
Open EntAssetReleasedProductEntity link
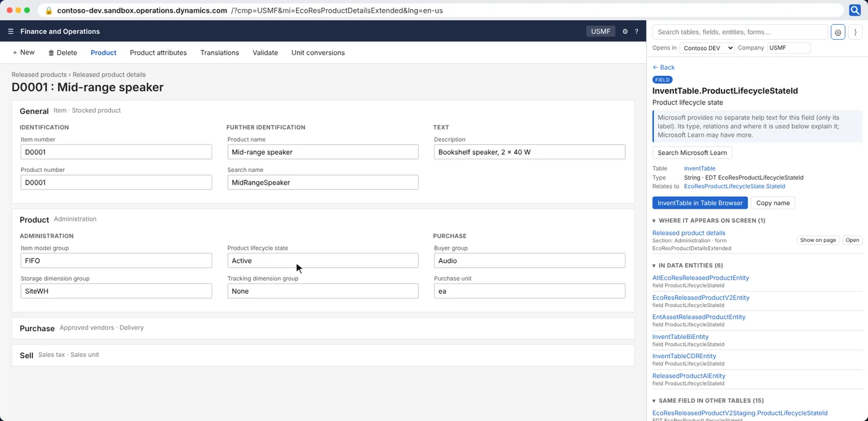pos(699,317)
